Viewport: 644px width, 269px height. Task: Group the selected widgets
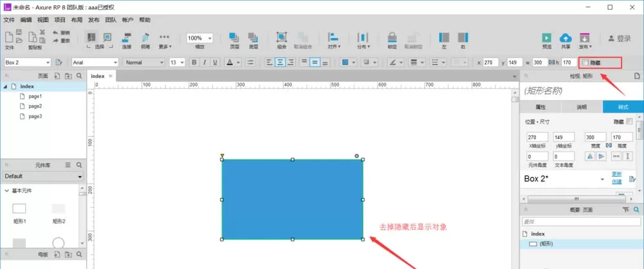[281, 37]
